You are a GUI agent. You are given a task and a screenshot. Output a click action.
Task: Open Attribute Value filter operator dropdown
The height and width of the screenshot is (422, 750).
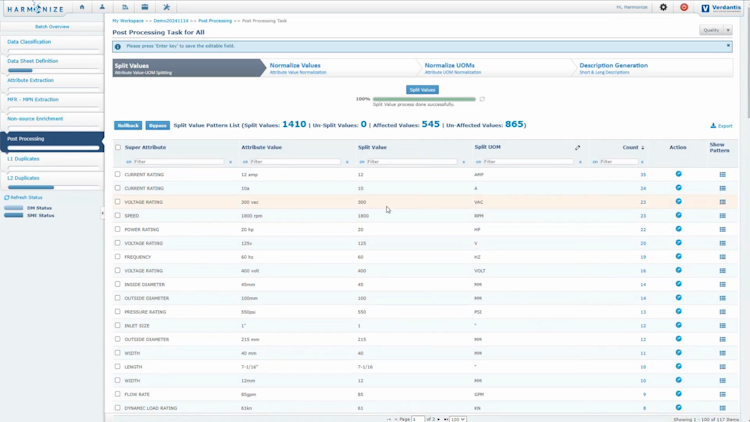pyautogui.click(x=245, y=162)
